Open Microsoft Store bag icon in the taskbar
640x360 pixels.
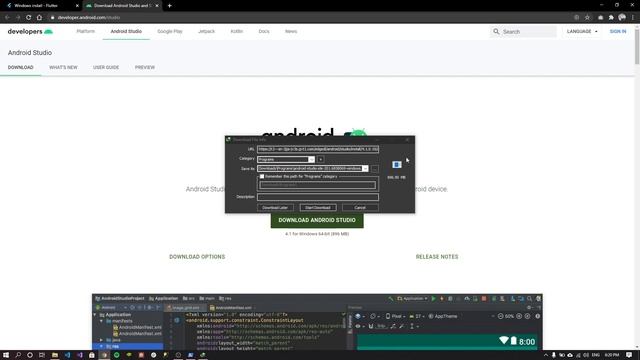(92, 355)
